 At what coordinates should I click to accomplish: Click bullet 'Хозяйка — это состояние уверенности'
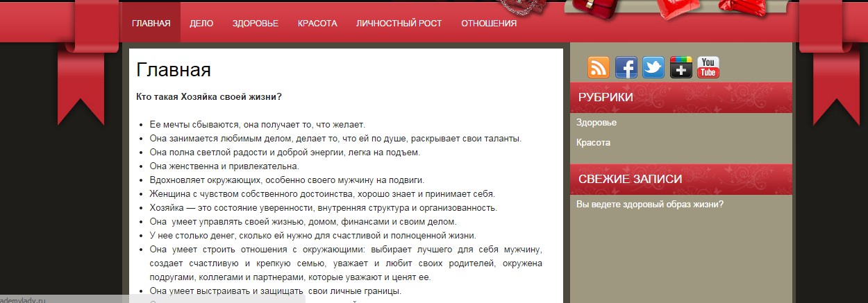(x=324, y=208)
